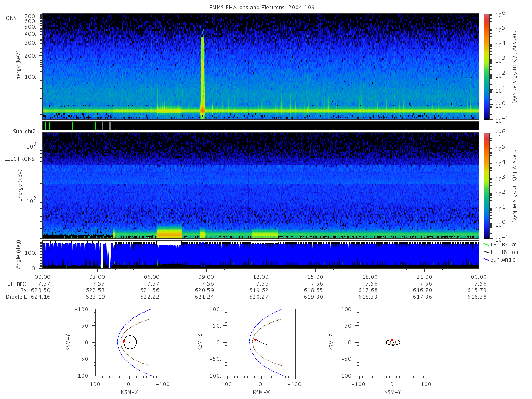Viewport: 532px width, 399px height.
Task: Click the intensity units label beside the ions color bar
Action: (516, 66)
